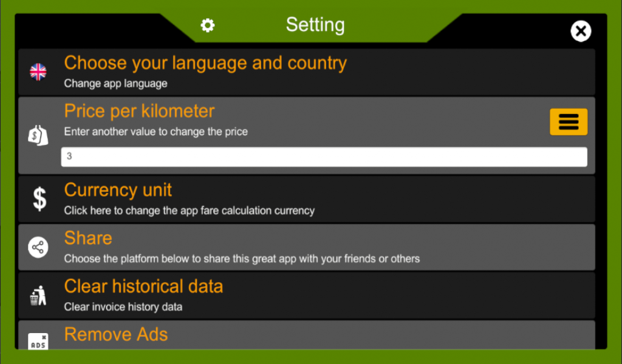This screenshot has width=622, height=364.
Task: Click the price value input field showing 3
Action: point(323,157)
